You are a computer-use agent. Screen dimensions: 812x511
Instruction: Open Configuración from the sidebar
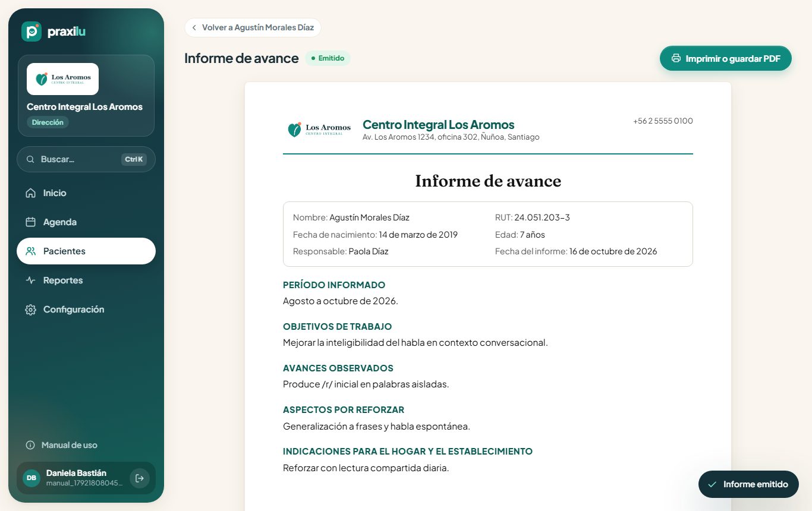[x=86, y=310]
